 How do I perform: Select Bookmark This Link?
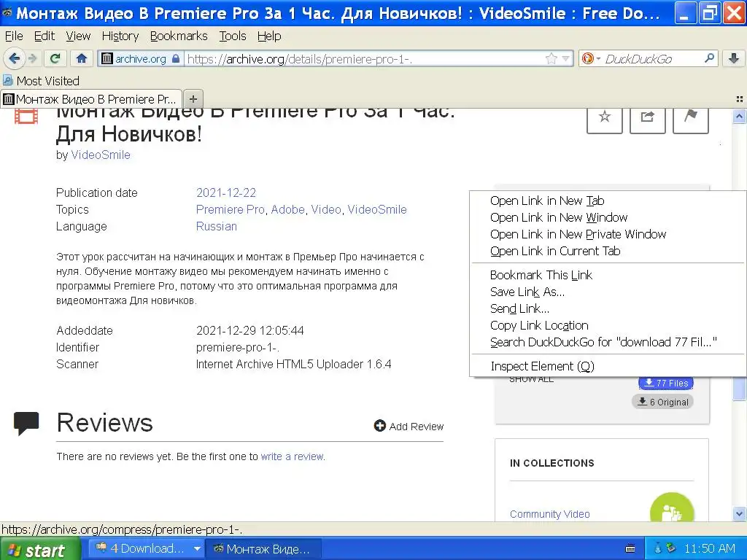[608, 275]
